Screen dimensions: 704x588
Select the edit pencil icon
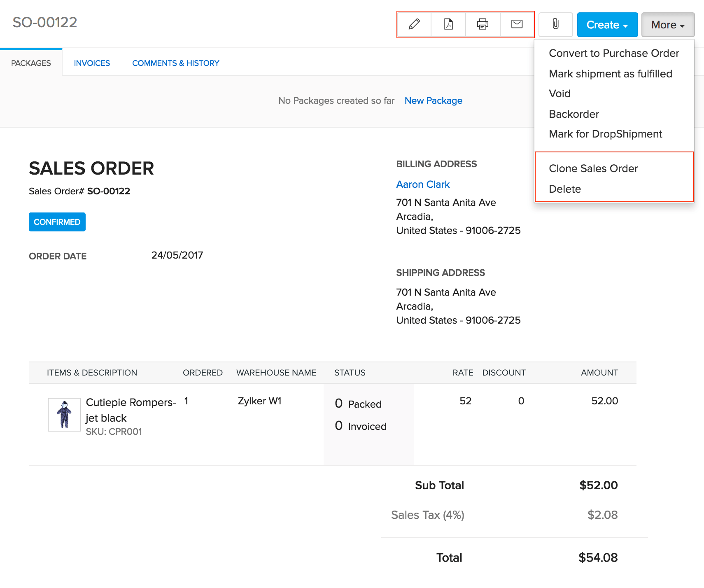click(414, 25)
